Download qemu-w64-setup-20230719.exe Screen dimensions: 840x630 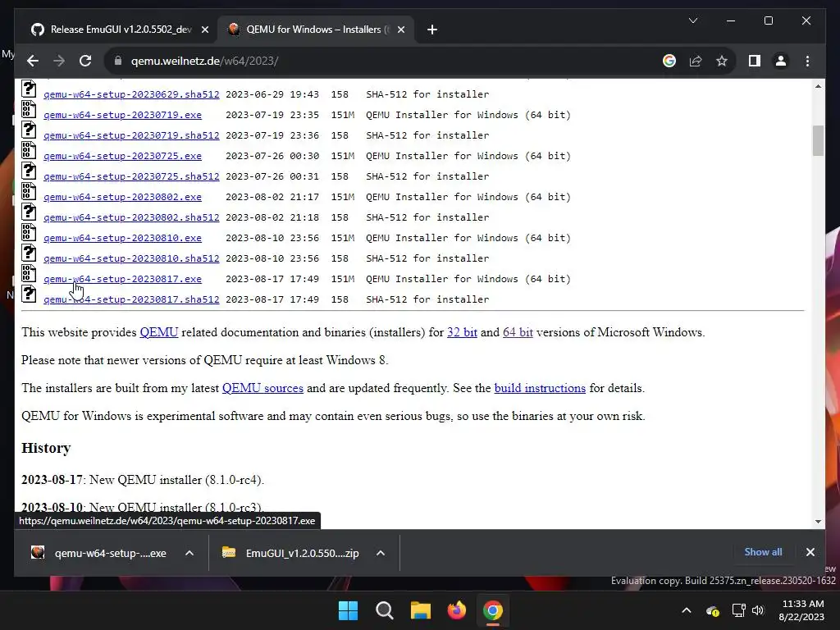coord(123,115)
